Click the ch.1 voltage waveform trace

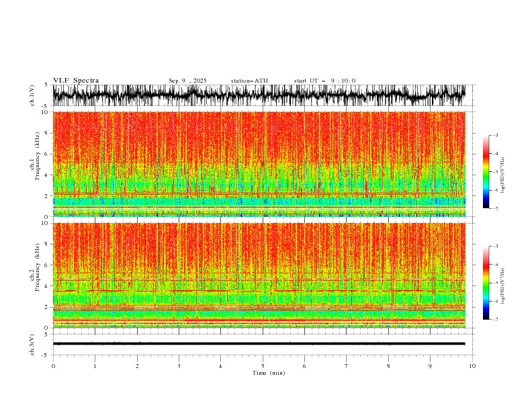259,95
